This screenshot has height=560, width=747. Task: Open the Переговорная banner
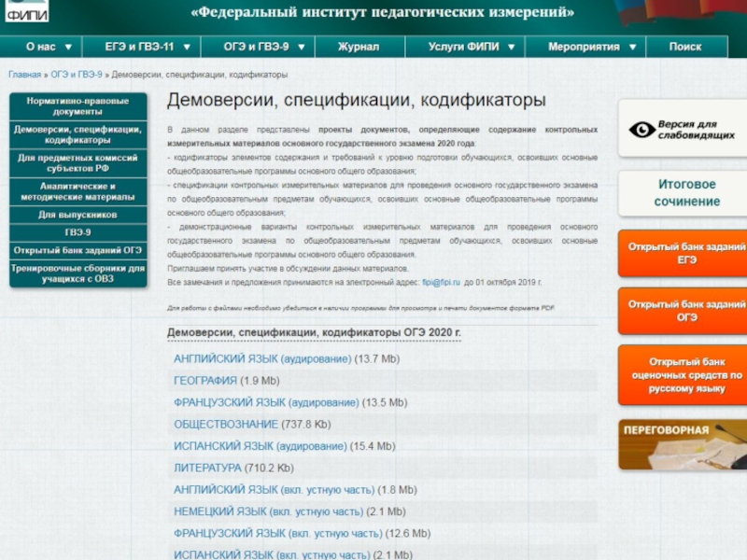683,445
